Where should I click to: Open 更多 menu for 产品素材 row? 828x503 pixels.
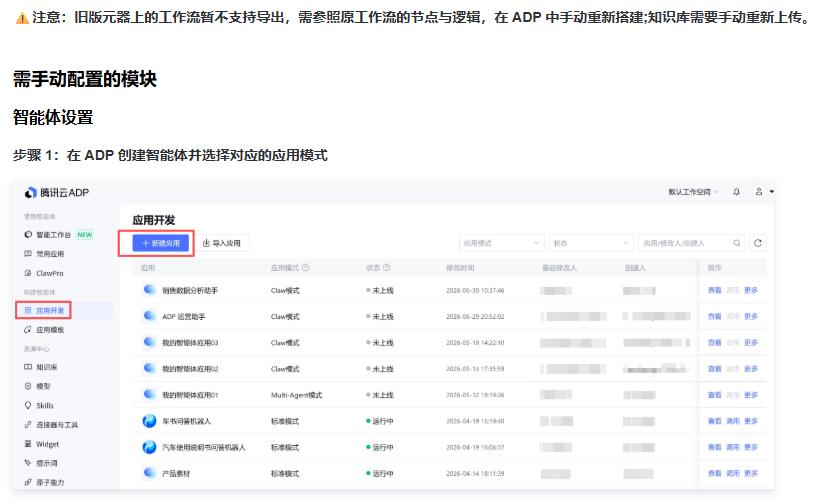(x=751, y=473)
